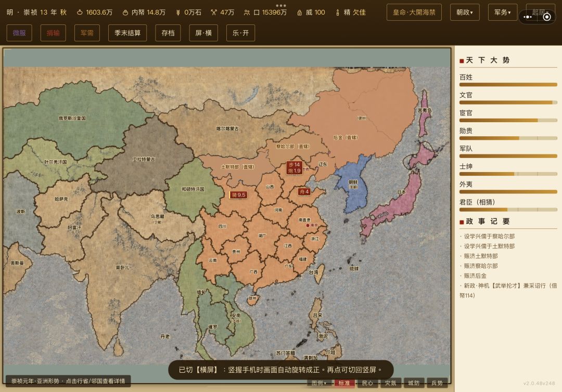Screen dimensions: 562x392
Task: Click the 威 100 prestige icon
Action: [x=299, y=12]
